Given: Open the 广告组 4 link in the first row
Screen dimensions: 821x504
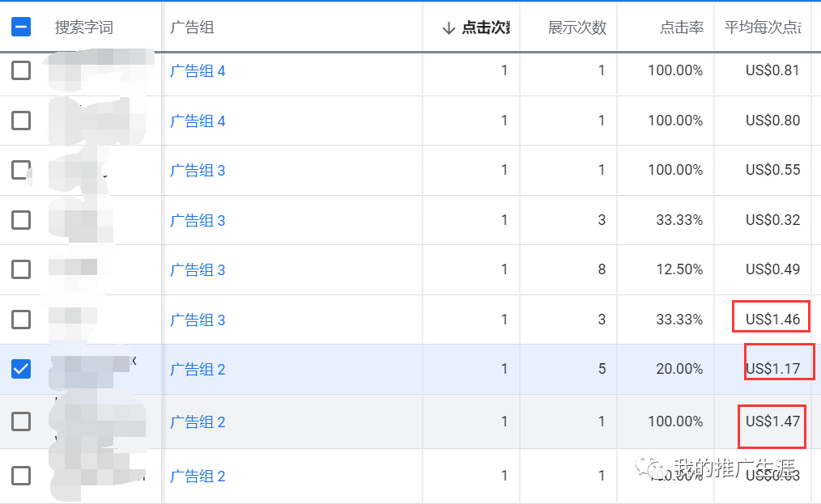Looking at the screenshot, I should 198,70.
